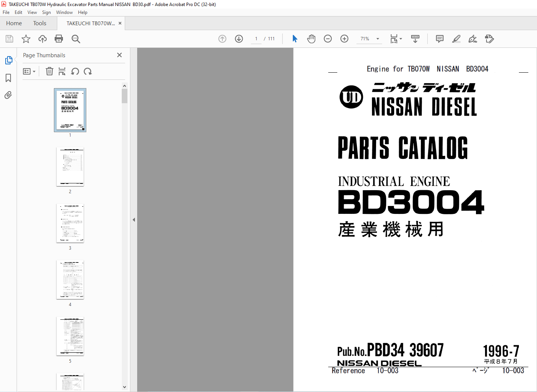
Task: Click the upload to cloud icon
Action: (x=43, y=39)
